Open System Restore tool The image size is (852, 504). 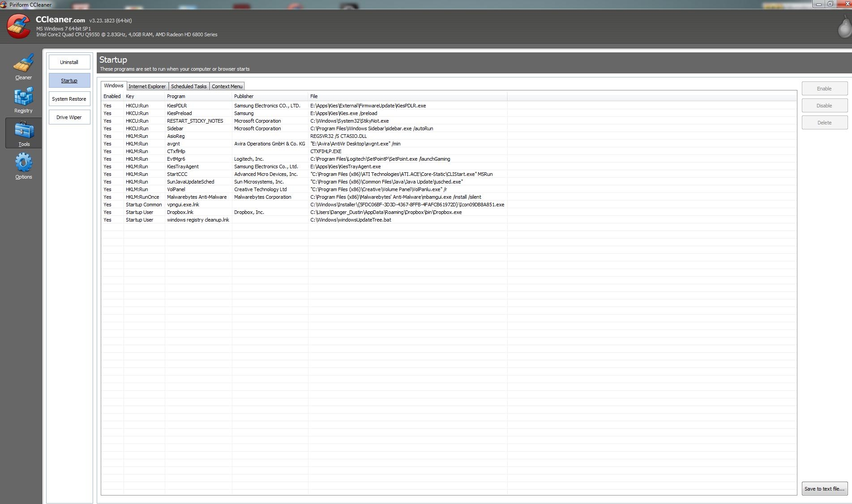pyautogui.click(x=69, y=99)
